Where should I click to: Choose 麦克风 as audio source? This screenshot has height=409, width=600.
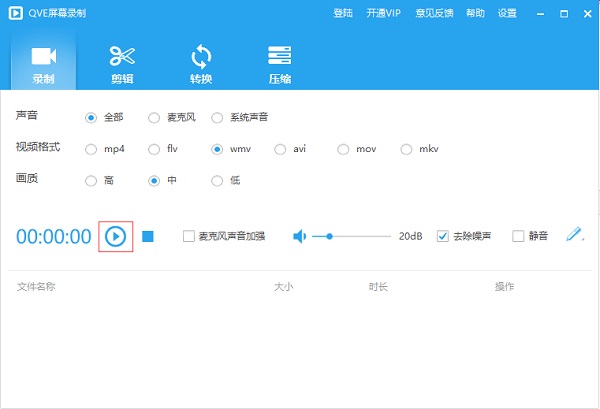[154, 118]
